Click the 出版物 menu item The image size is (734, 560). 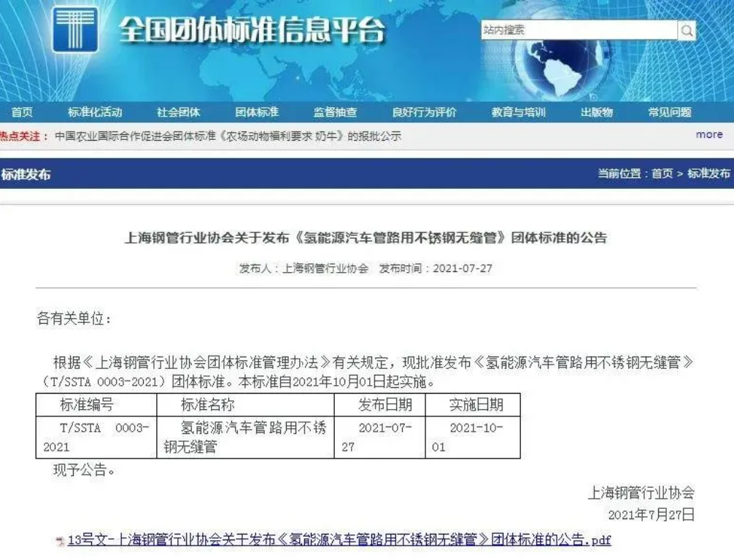click(596, 112)
